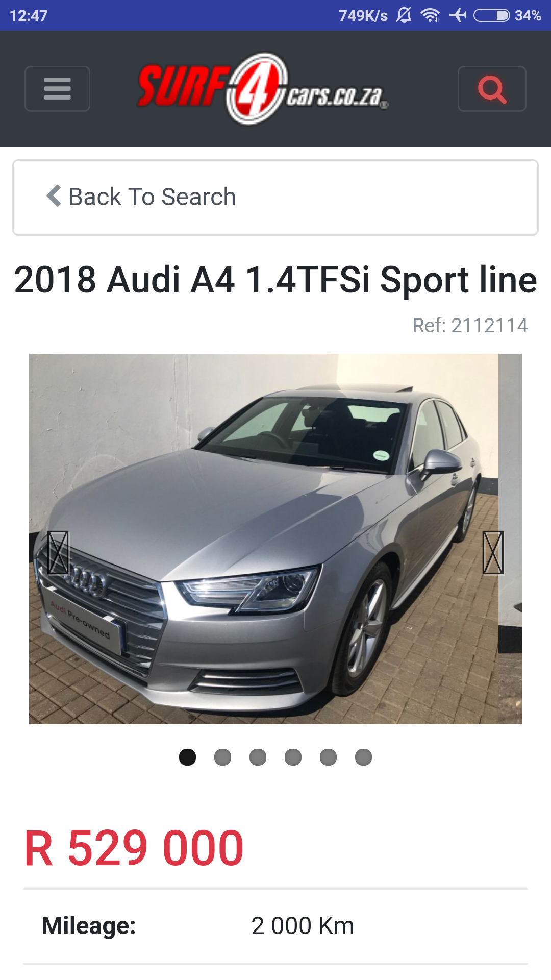Select the first carousel dot
Screen dimensions: 551x980
(x=187, y=757)
